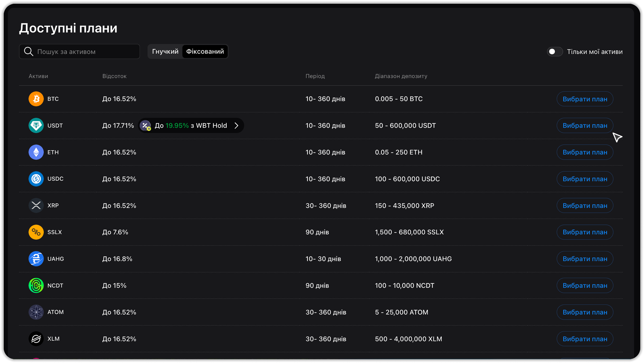The image size is (644, 363).
Task: Focus the 'Пошук за активом' search field
Action: [85, 52]
